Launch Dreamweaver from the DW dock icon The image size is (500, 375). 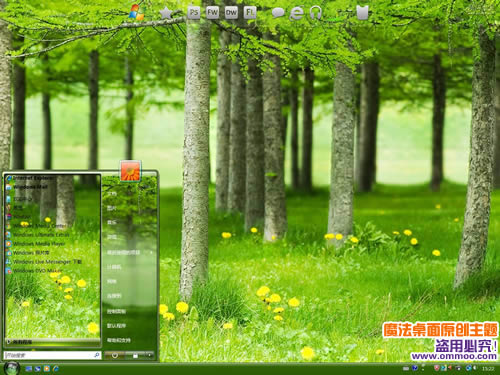231,13
